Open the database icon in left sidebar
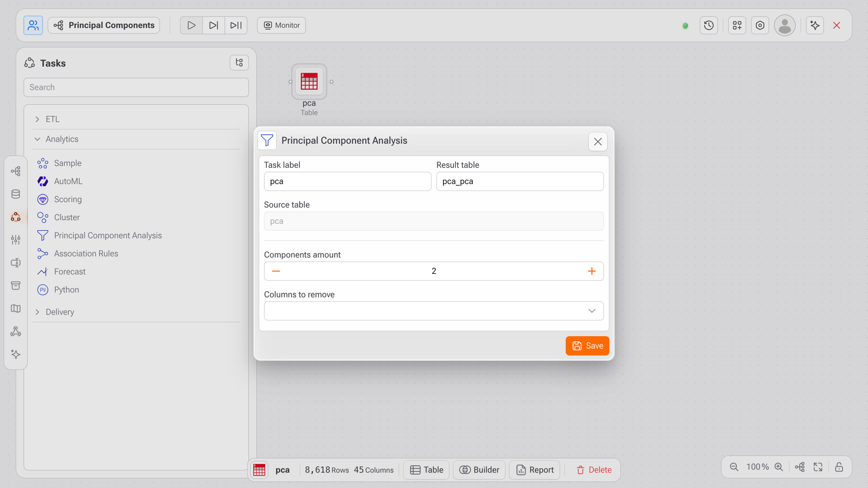868x488 pixels. [15, 194]
